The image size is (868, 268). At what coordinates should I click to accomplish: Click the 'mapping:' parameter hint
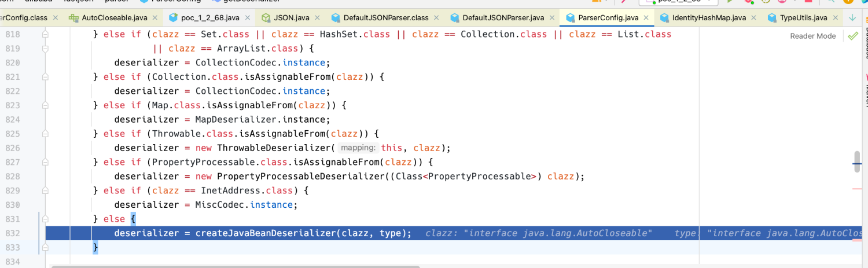(358, 148)
